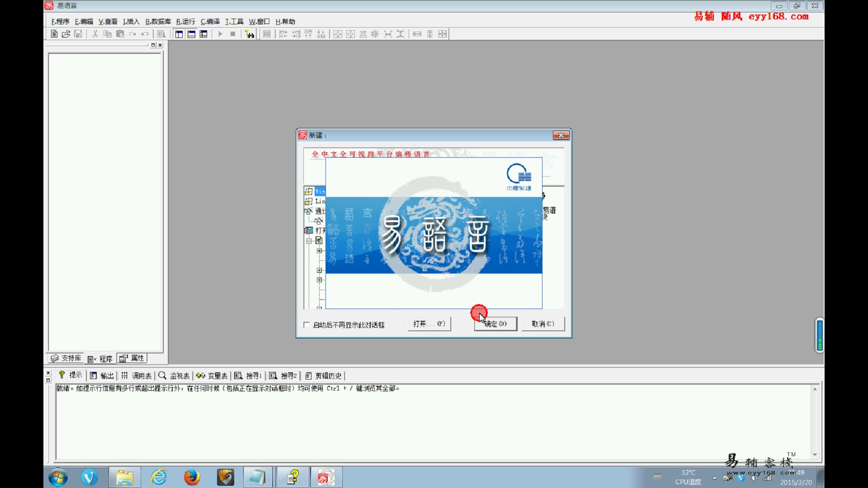Open the I.工具 menu

(234, 21)
